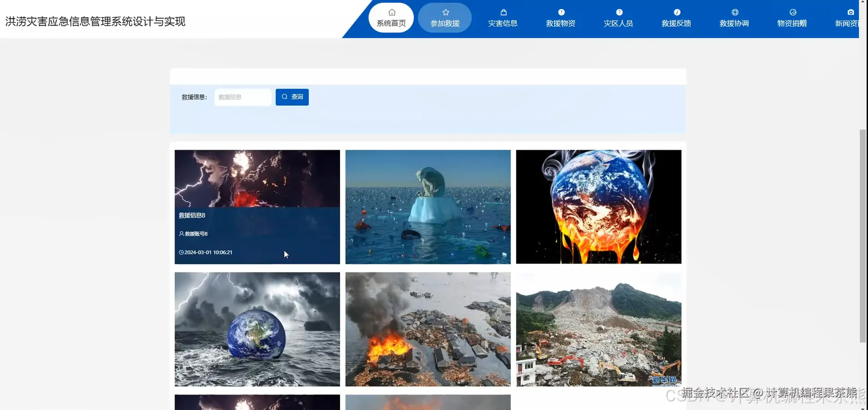
Task: Open the 救援协调 menu item
Action: tap(734, 18)
